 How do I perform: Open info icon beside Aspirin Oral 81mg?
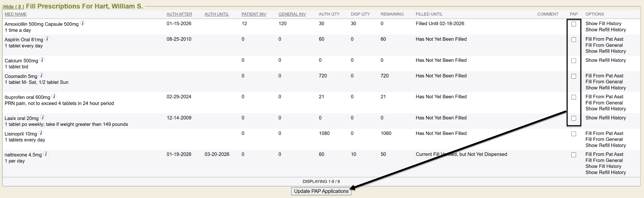tap(47, 39)
